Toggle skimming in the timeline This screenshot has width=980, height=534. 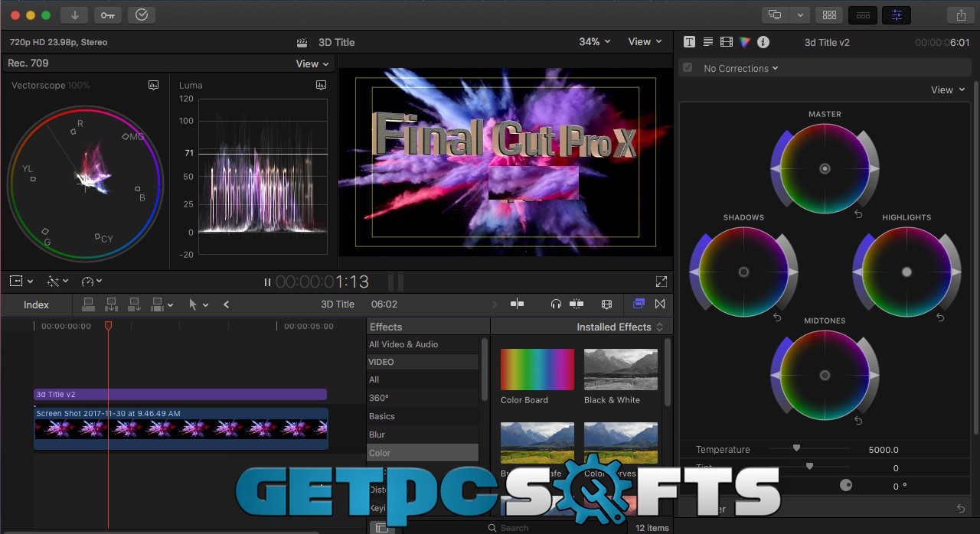click(x=518, y=304)
